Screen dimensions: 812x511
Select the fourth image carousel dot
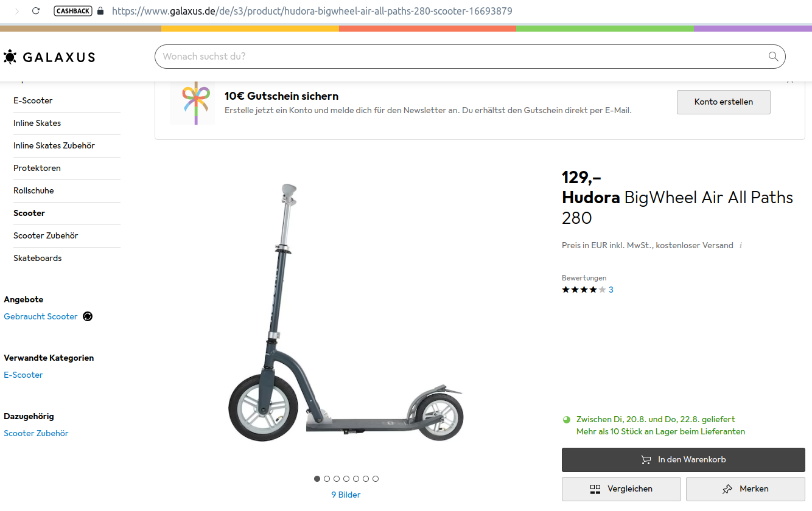pyautogui.click(x=346, y=479)
